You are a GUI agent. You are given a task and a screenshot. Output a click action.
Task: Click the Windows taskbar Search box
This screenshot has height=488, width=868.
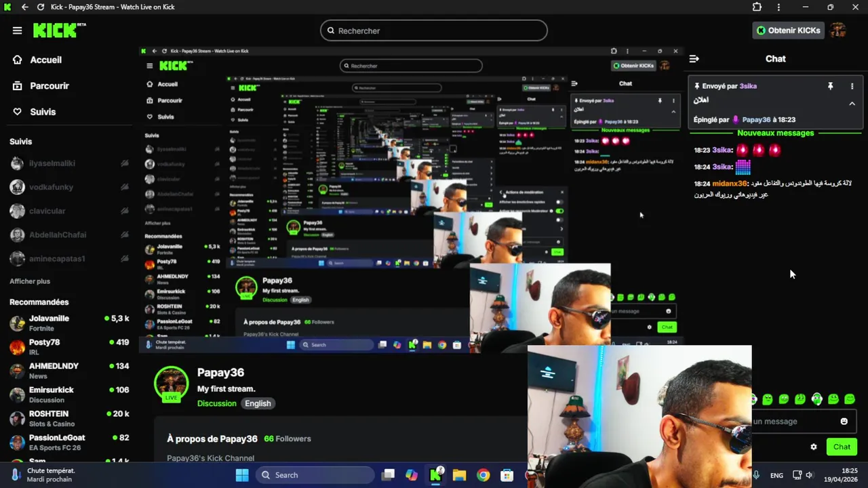pyautogui.click(x=315, y=475)
